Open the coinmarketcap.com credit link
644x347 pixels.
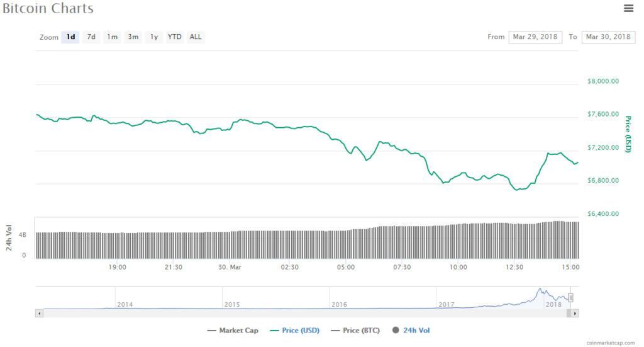coord(610,343)
